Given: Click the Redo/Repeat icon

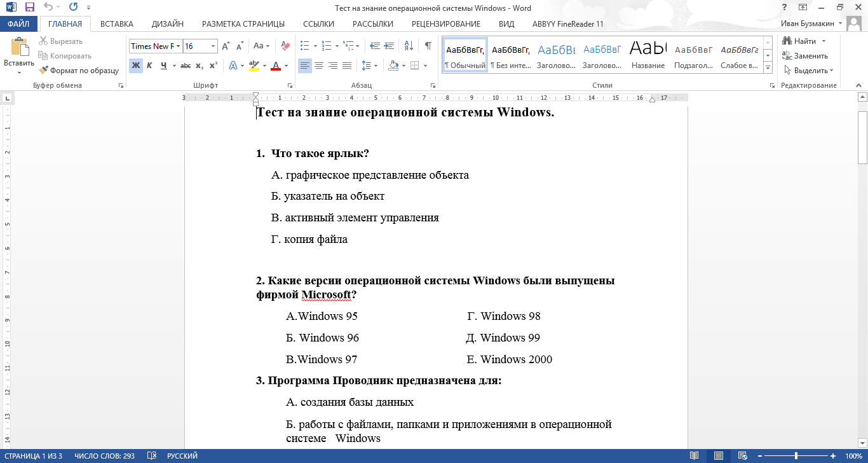Looking at the screenshot, I should coord(72,8).
